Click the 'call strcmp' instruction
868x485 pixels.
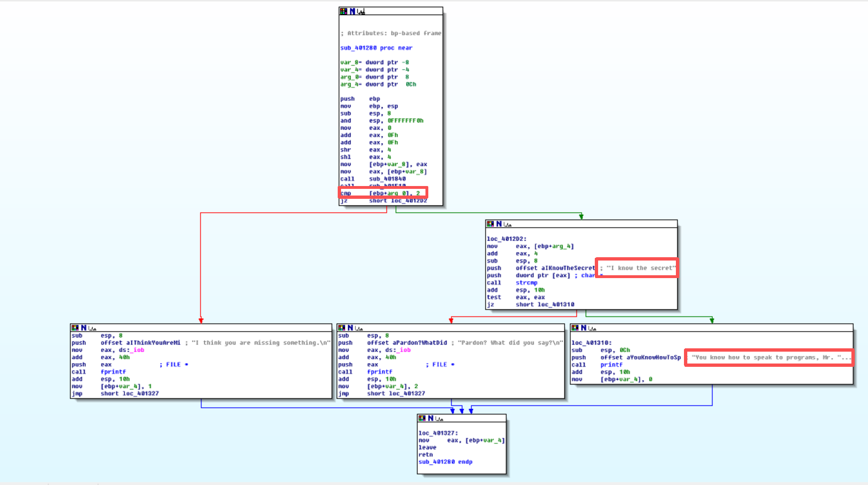tap(512, 283)
